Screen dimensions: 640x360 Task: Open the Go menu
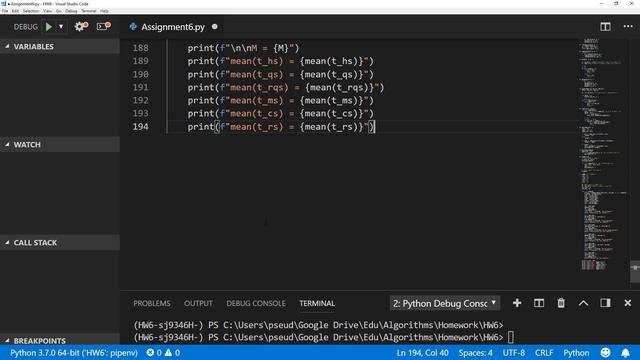[x=58, y=11]
